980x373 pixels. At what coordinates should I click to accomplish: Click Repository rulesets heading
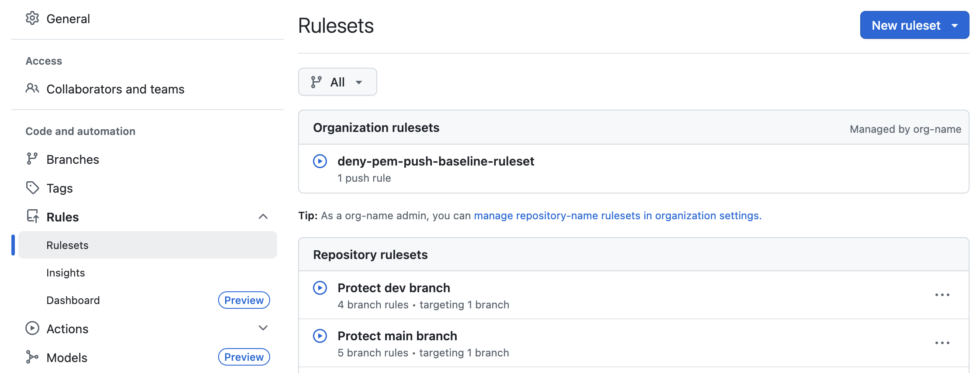(x=370, y=255)
